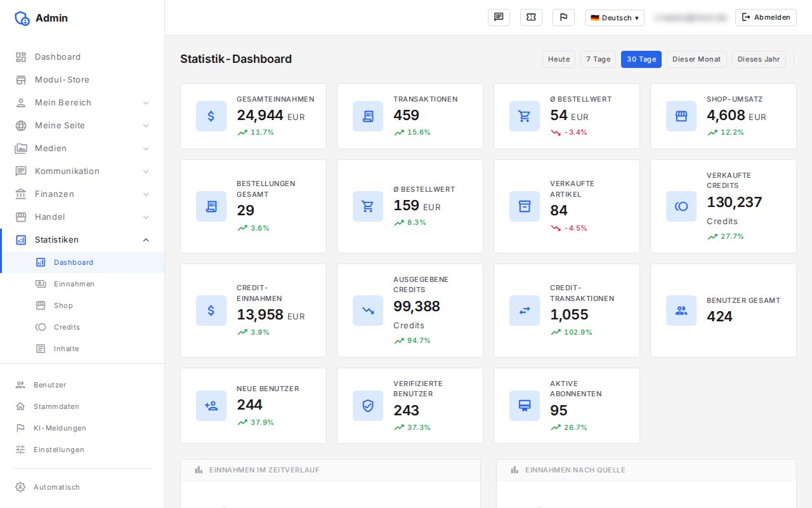Click the Transaktionen receipt icon
This screenshot has width=812, height=508.
(x=368, y=116)
